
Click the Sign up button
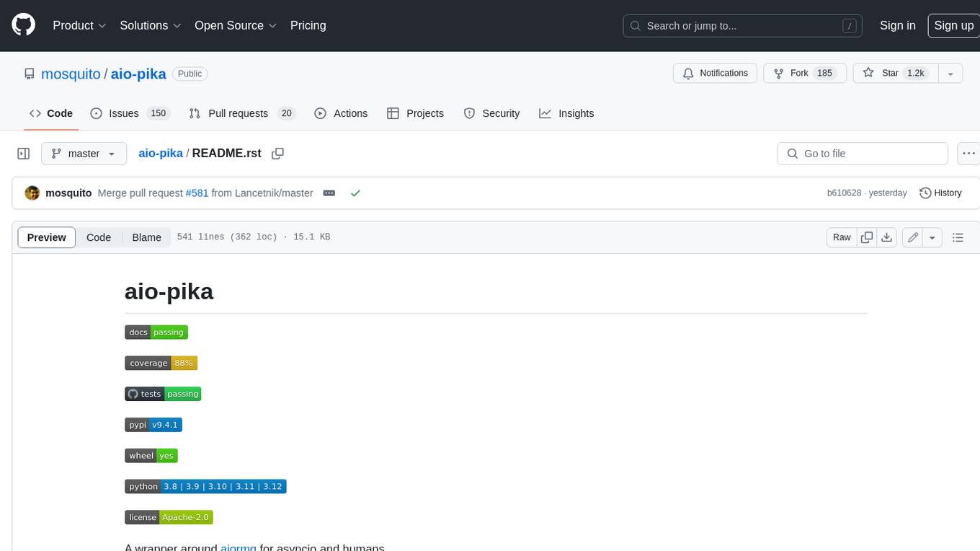pos(953,25)
